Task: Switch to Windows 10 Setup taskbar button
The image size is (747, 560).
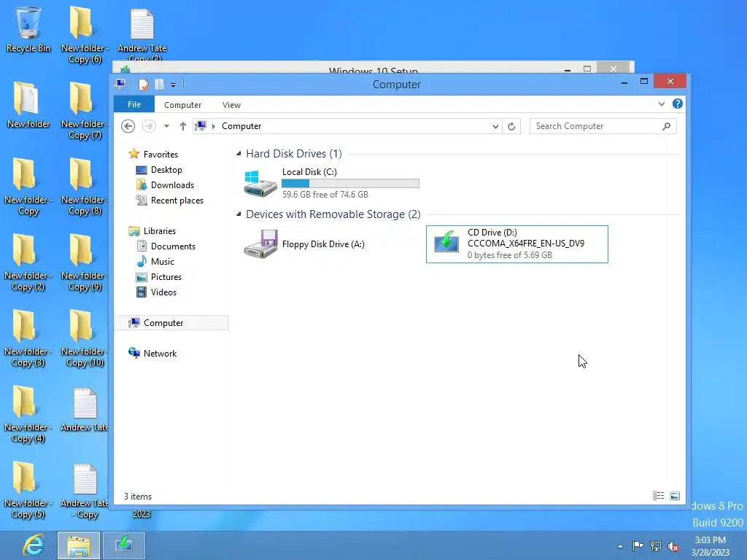Action: 124,545
